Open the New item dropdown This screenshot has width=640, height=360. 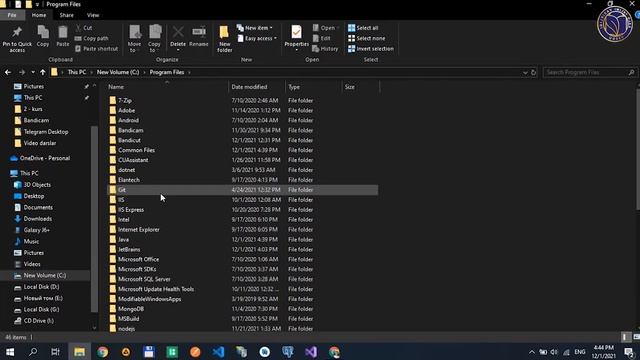click(x=255, y=28)
